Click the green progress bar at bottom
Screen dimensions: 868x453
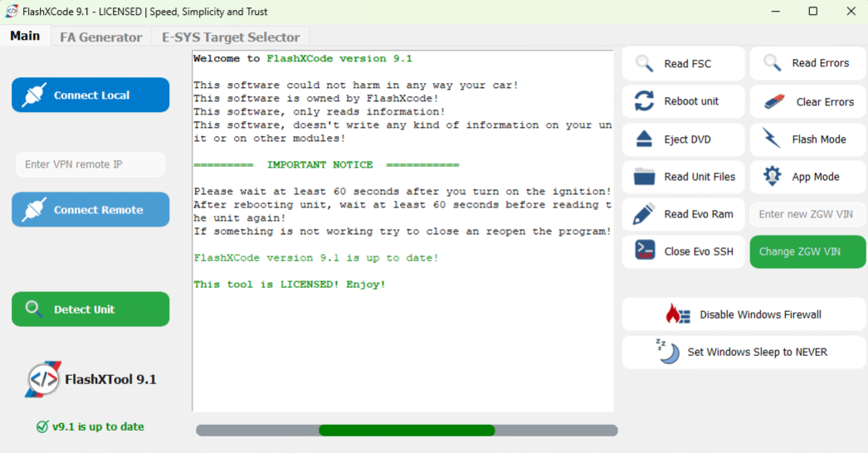pyautogui.click(x=407, y=431)
